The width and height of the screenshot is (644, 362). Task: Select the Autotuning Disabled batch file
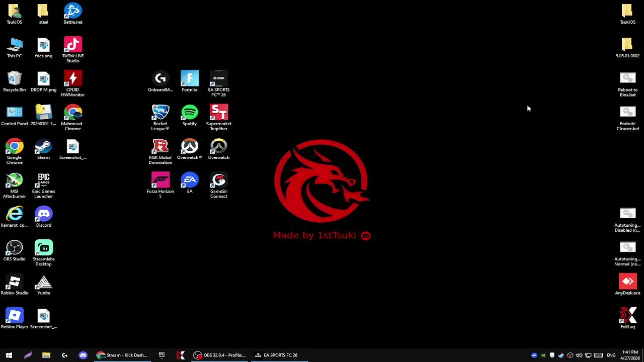(628, 219)
